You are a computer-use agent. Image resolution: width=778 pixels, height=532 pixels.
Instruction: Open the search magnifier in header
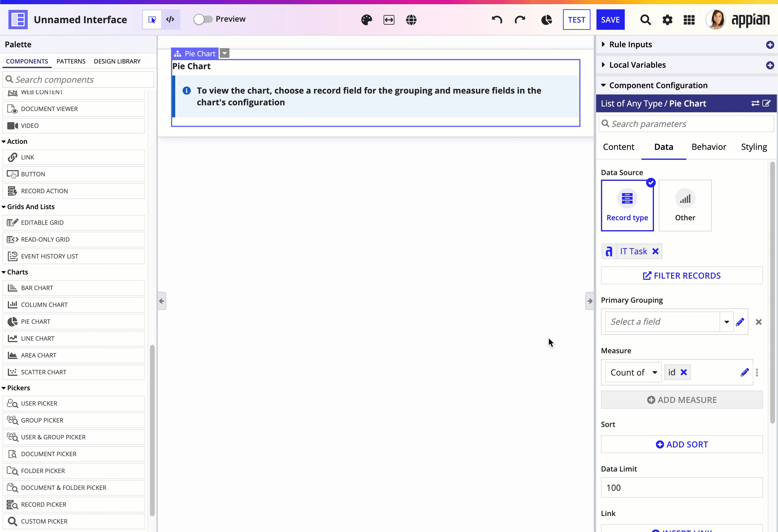pos(646,20)
